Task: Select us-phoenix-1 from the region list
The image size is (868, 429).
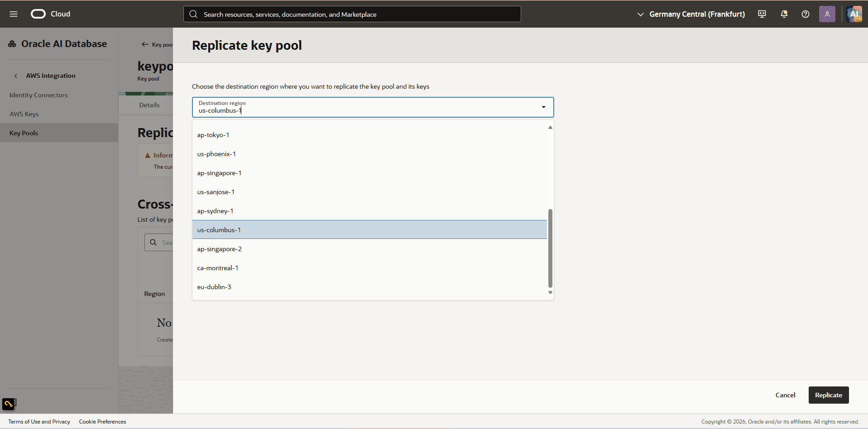Action: pyautogui.click(x=369, y=154)
